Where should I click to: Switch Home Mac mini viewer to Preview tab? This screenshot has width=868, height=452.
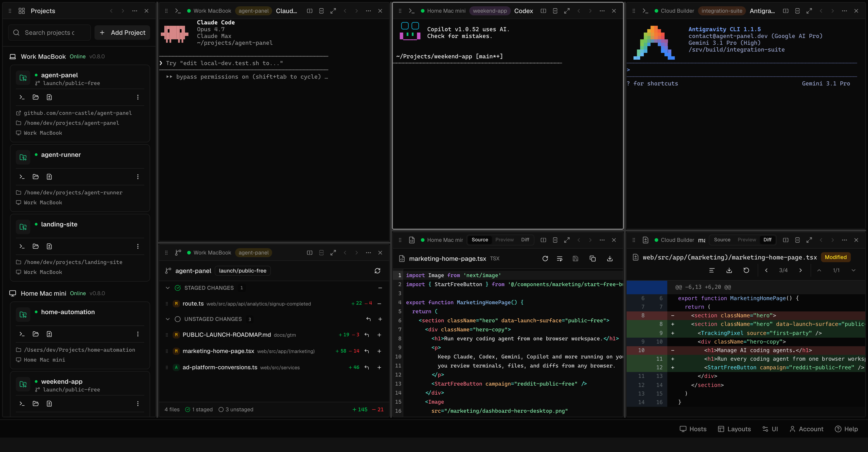coord(505,240)
